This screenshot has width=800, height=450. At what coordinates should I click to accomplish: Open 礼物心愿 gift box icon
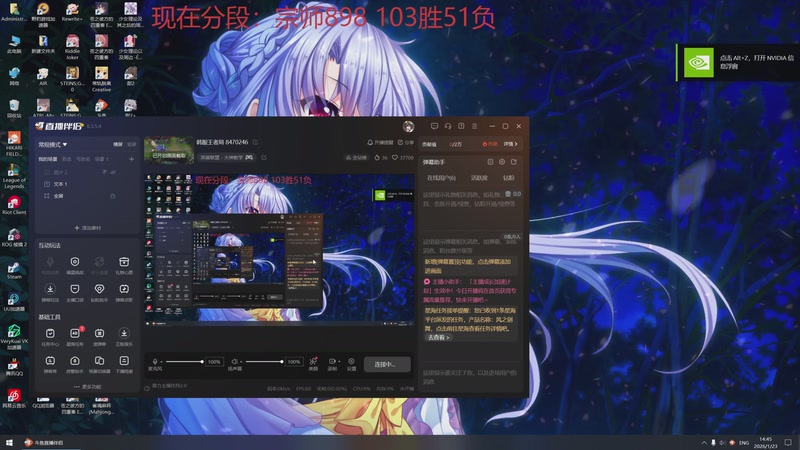(x=124, y=262)
